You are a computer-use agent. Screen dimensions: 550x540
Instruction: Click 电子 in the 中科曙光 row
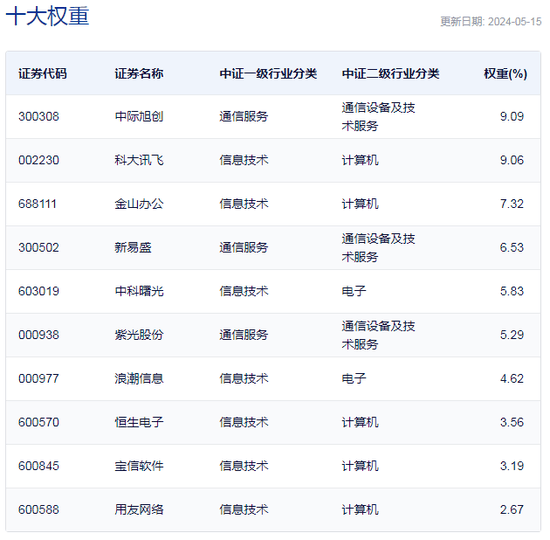(354, 291)
